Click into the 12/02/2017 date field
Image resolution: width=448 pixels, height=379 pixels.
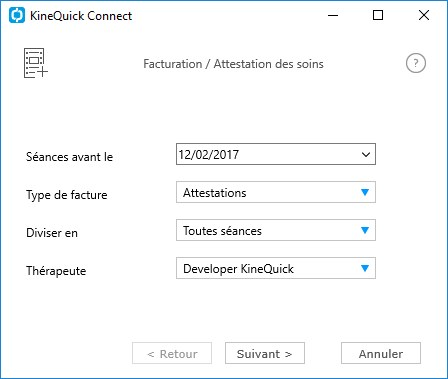[x=267, y=154]
